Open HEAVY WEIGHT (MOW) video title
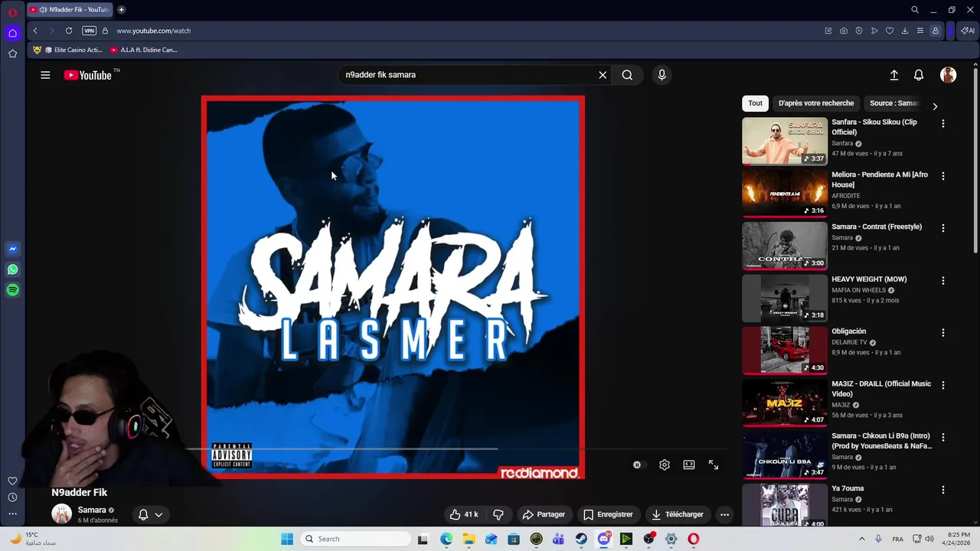This screenshot has height=551, width=980. [869, 279]
